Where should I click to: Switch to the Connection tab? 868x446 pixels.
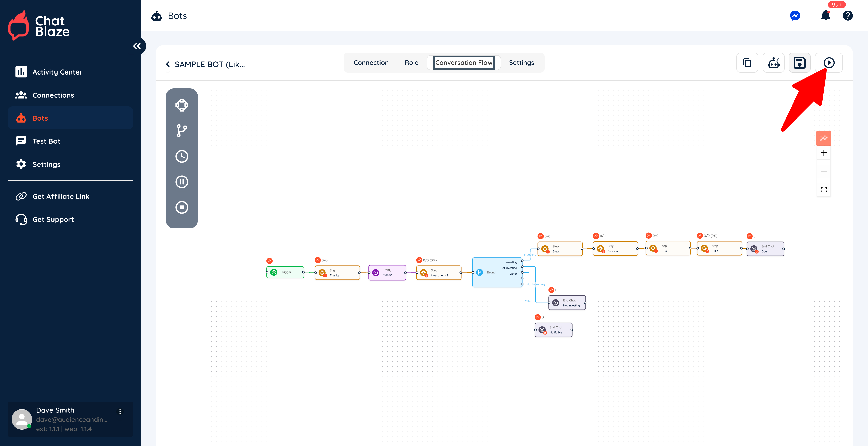pos(371,63)
